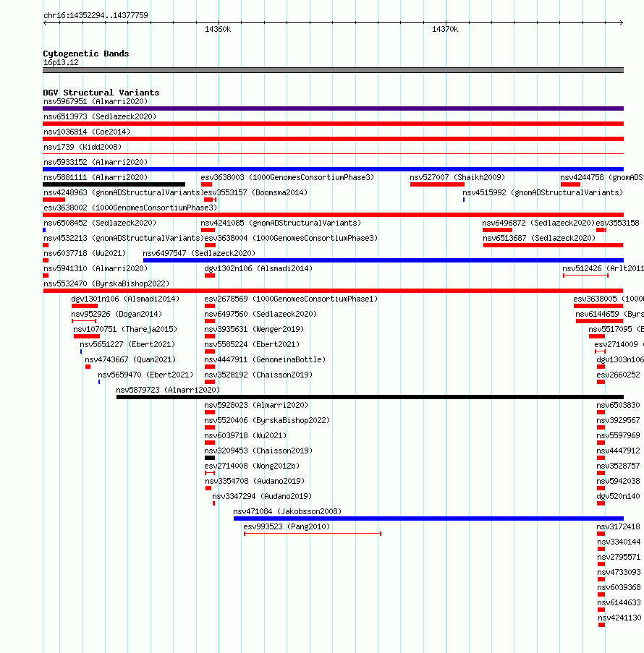Select the nsv4241130 variant label
Viewport: 644px width, 653px height.
(619, 618)
